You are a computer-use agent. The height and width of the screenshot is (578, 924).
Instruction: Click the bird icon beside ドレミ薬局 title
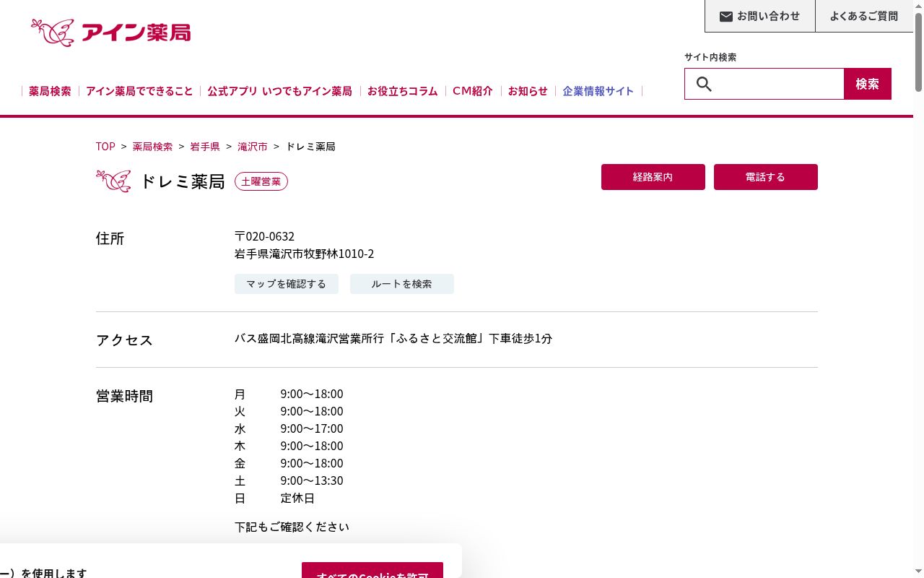(x=113, y=181)
